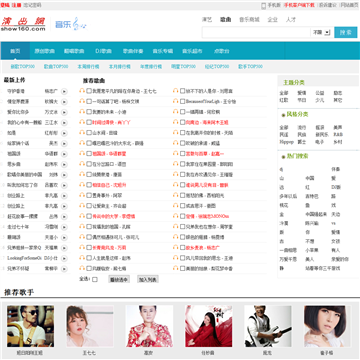
Task: Open the 手机版 phone icon in the top bar
Action: pos(263,5)
